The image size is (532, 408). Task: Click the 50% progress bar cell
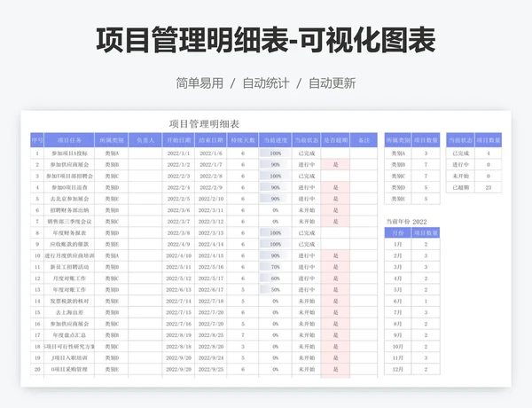270,290
